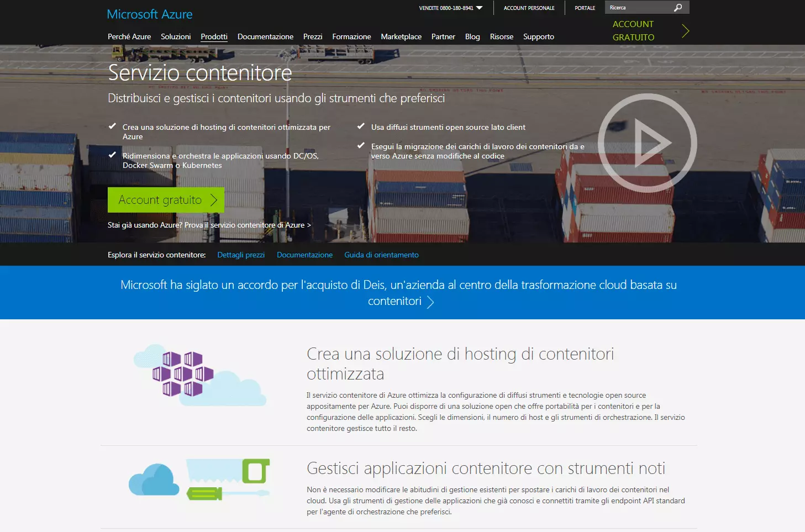Screen dimensions: 805x532
Task: Open the Soluzioni menu
Action: point(176,36)
